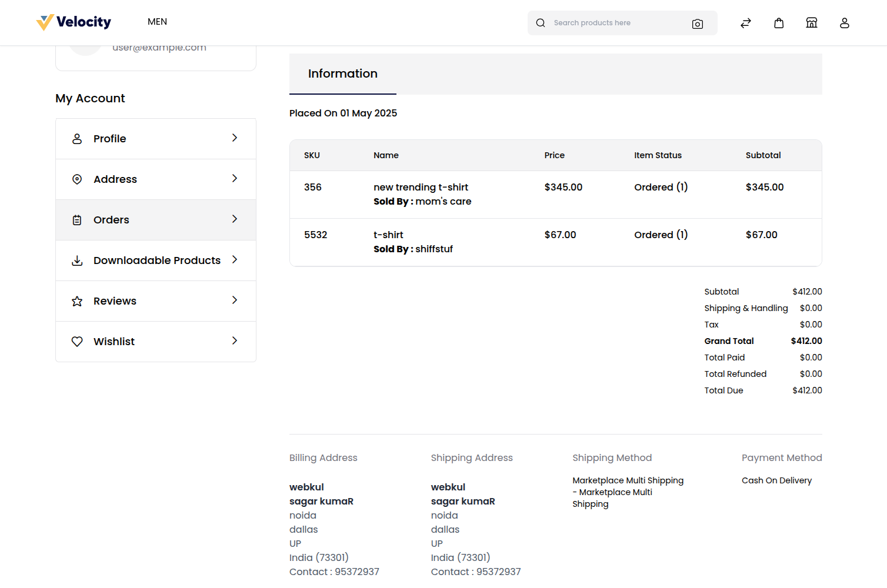Image resolution: width=887 pixels, height=588 pixels.
Task: Click price cell $67.00
Action: click(560, 235)
